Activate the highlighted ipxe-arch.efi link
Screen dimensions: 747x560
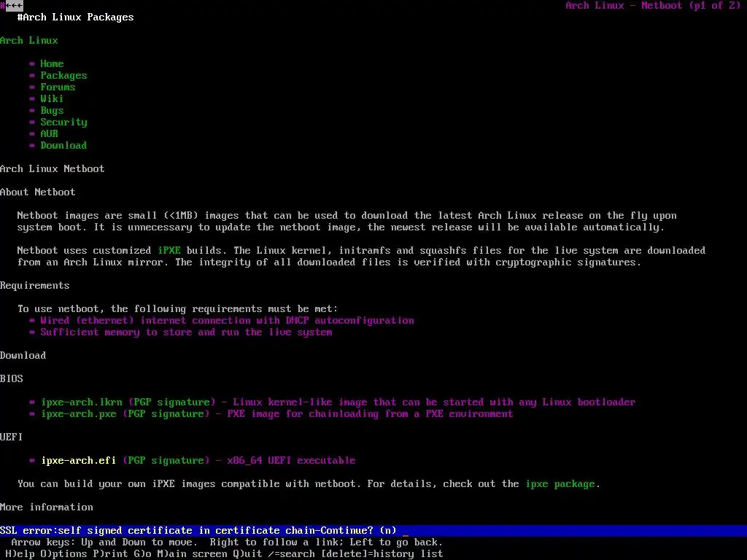[79, 461]
